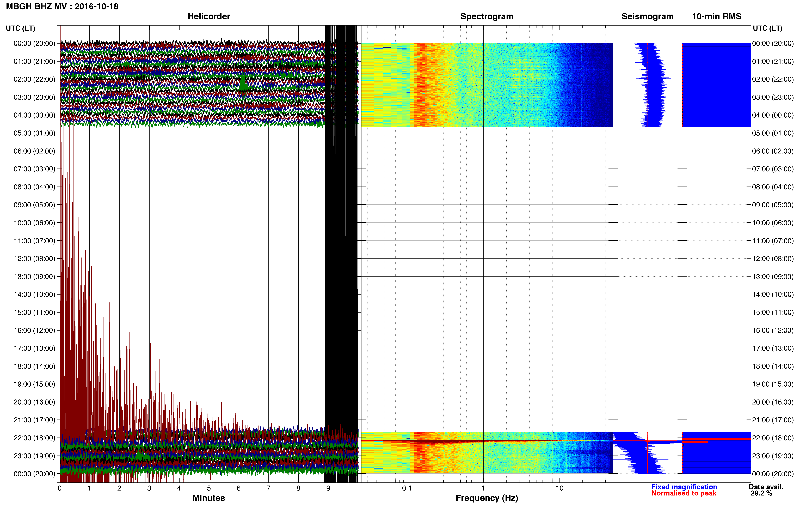Click the left 23:00 (19:00) time label
This screenshot has width=812, height=508.
click(x=34, y=456)
